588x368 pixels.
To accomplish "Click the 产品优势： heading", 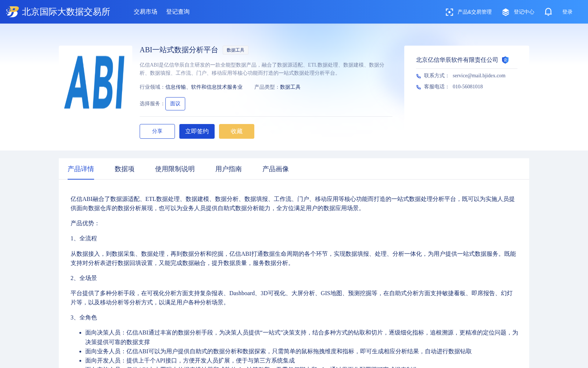I will pos(85,223).
